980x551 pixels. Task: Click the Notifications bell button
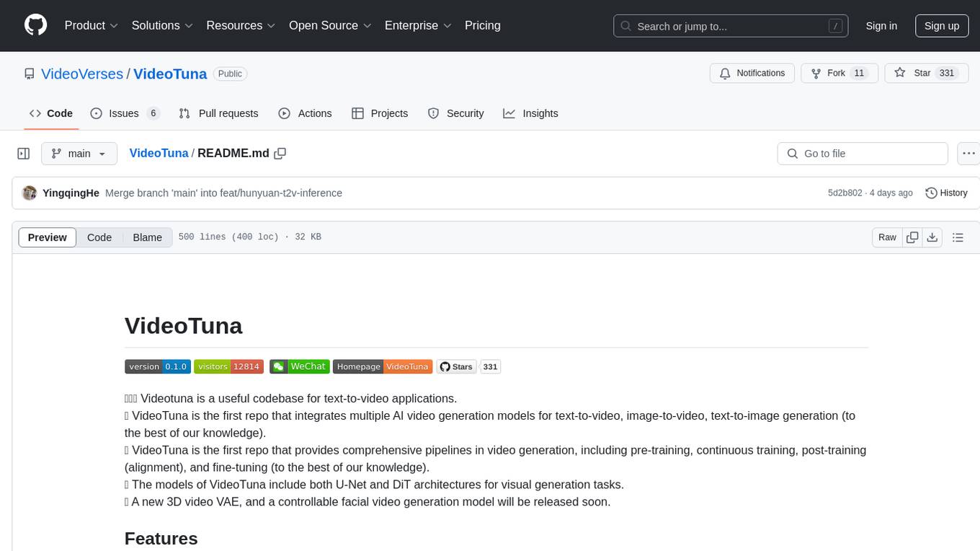tap(752, 74)
